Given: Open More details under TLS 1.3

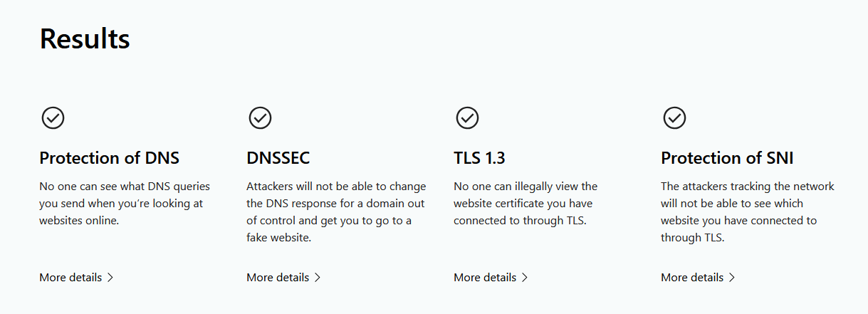Looking at the screenshot, I should pyautogui.click(x=485, y=278).
